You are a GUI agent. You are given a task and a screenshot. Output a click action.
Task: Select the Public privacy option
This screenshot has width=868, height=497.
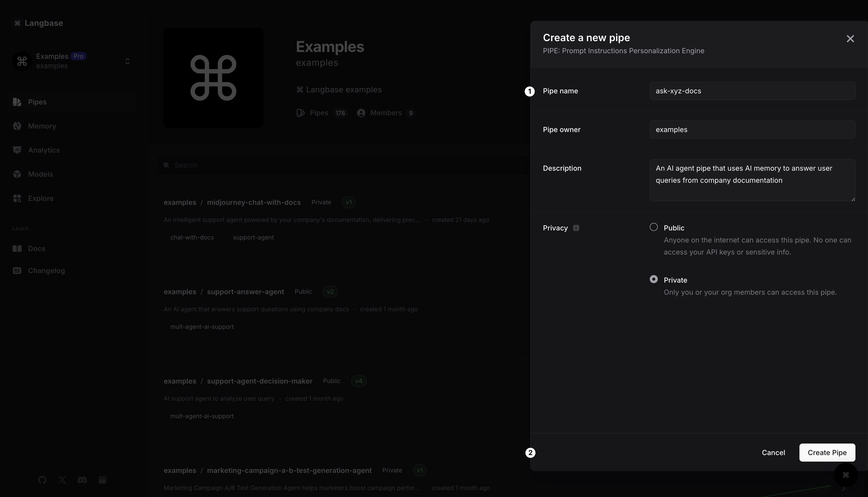tap(654, 227)
